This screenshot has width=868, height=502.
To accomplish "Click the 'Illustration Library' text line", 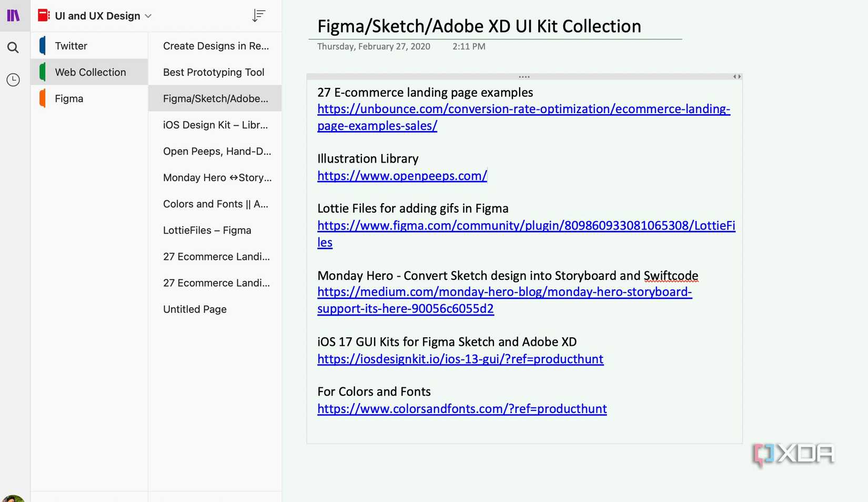I will click(x=368, y=159).
